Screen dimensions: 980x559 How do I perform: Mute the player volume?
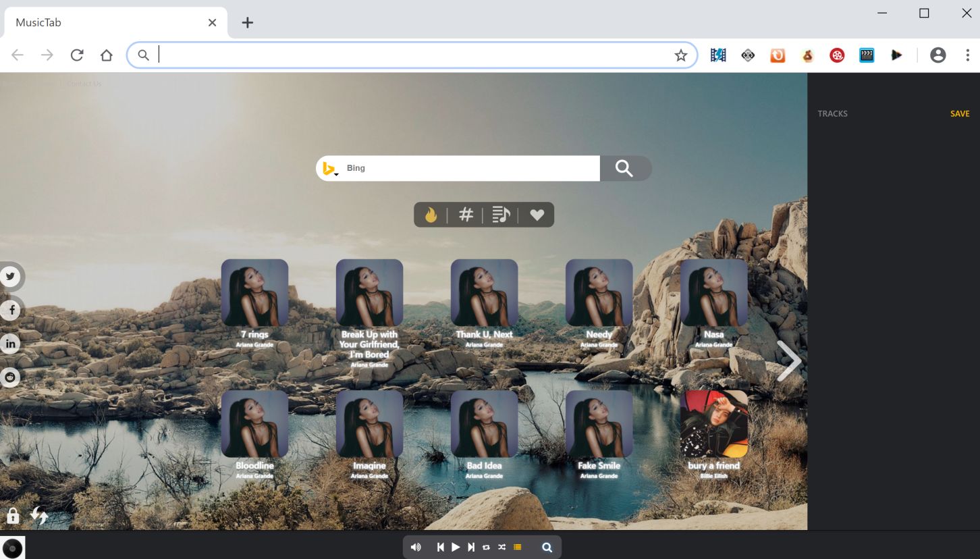416,548
